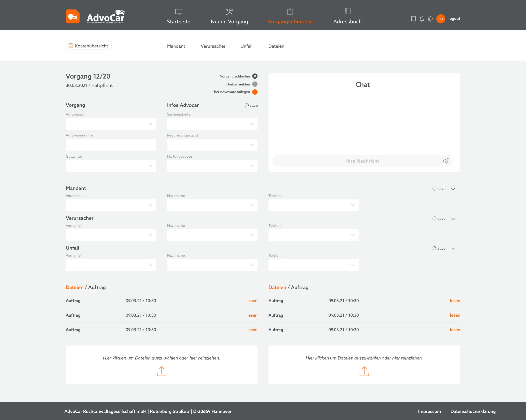
Task: Click save in Infos Advocar section
Action: (x=251, y=105)
